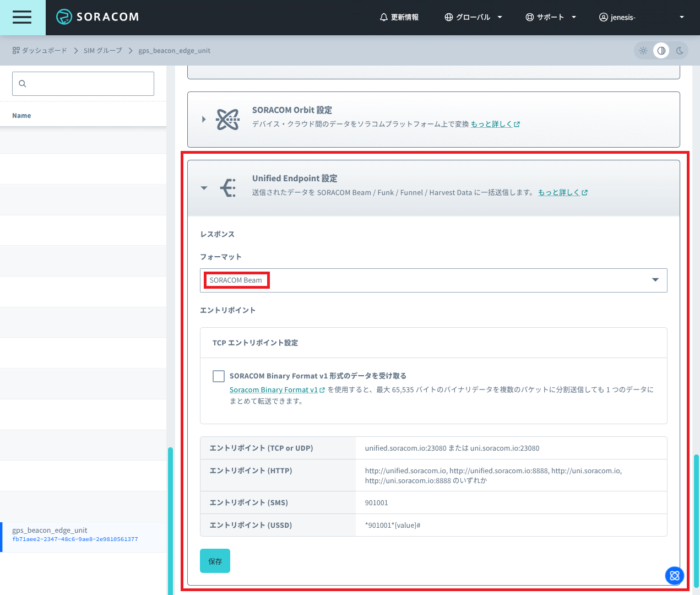Expand SORACOM Orbit 設定 section
700x595 pixels.
[204, 119]
